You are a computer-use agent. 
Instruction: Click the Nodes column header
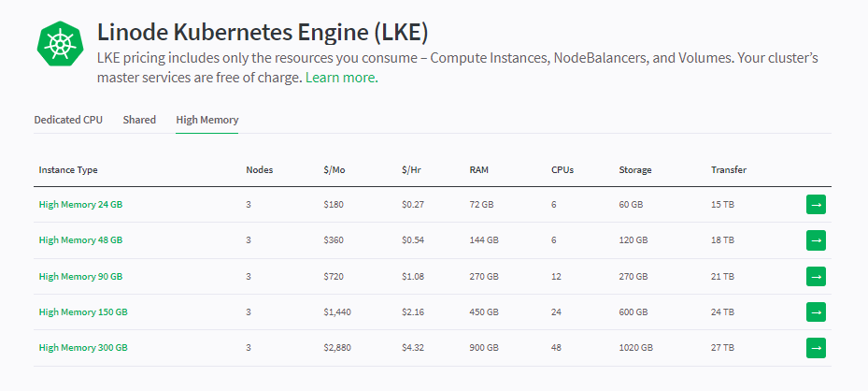(x=260, y=170)
